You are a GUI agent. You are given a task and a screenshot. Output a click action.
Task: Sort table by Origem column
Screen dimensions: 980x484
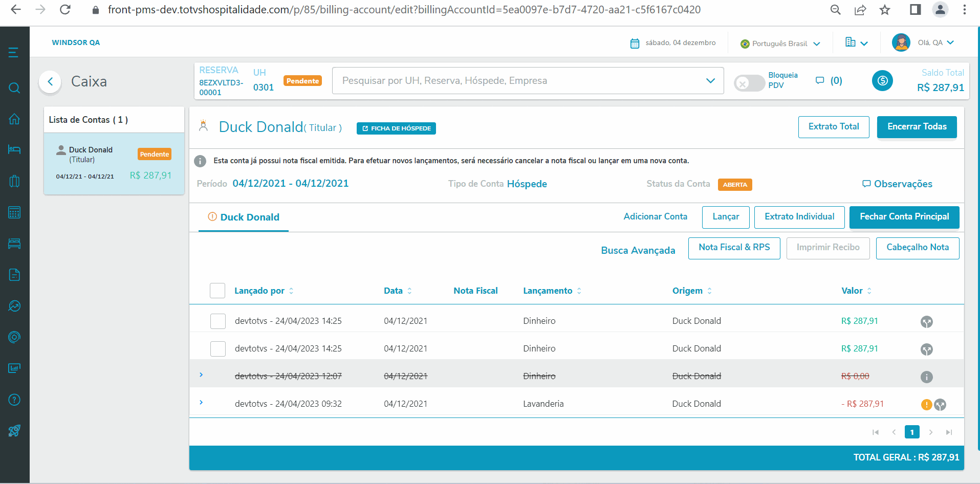click(x=692, y=291)
